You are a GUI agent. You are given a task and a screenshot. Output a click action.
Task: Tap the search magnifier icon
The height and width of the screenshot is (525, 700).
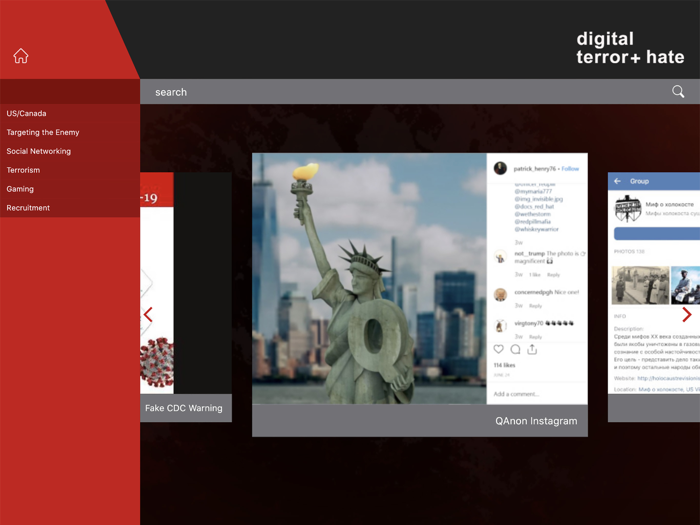coord(678,92)
